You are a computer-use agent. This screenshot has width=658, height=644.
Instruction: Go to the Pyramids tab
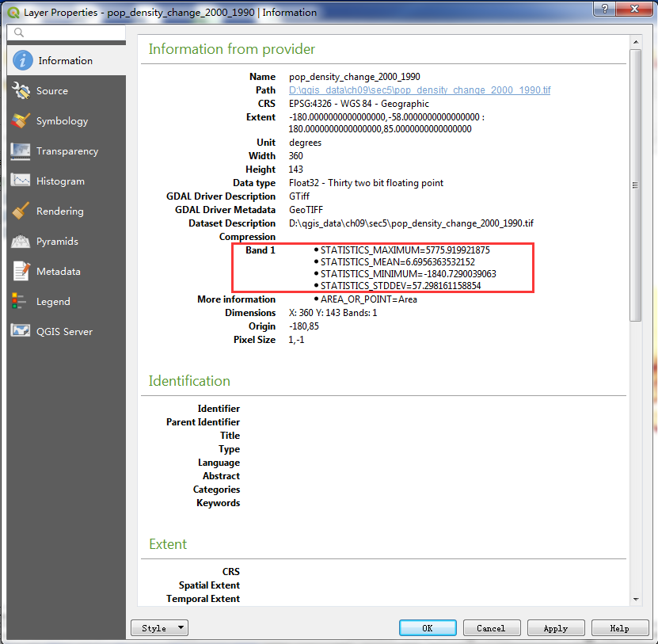pos(57,242)
